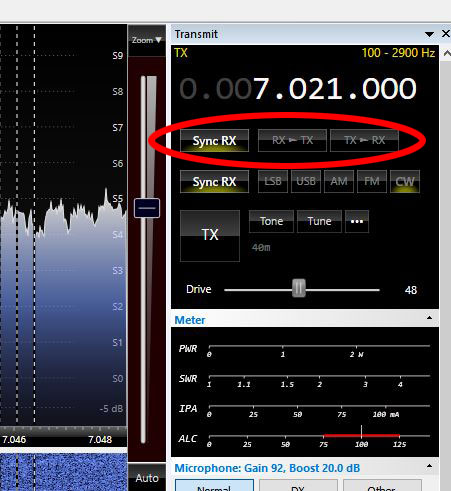Click the Meter section header
Screen dimensions: 451x491
(x=304, y=320)
